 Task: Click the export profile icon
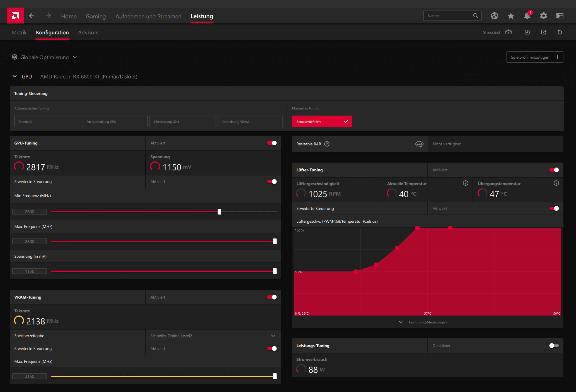coord(544,32)
